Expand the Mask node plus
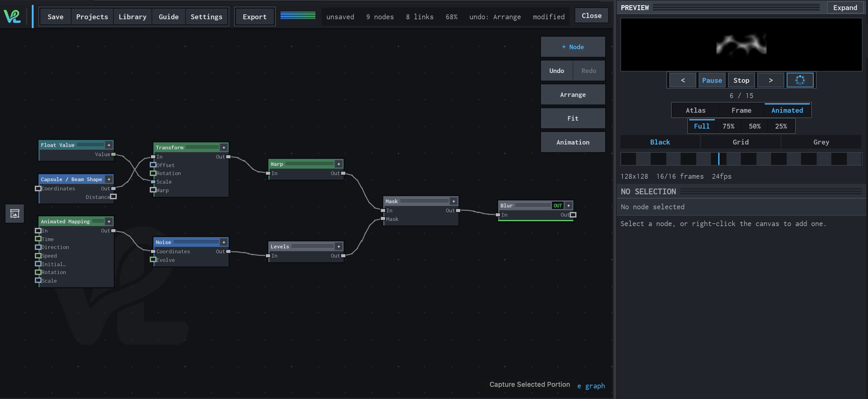This screenshot has height=399, width=868. (454, 201)
